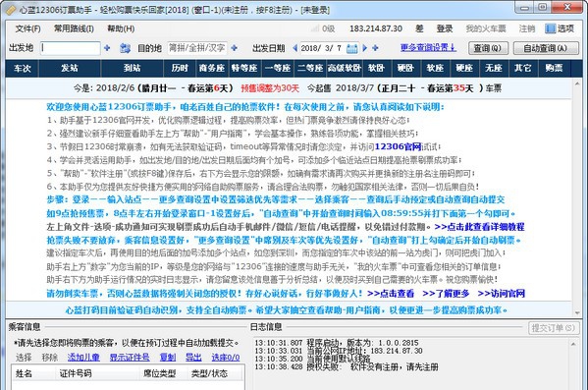Go to previous date with left arrow

tap(295, 48)
